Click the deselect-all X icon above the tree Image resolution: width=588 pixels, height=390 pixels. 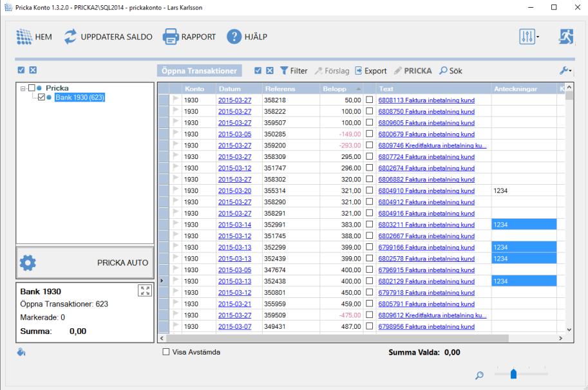click(33, 70)
